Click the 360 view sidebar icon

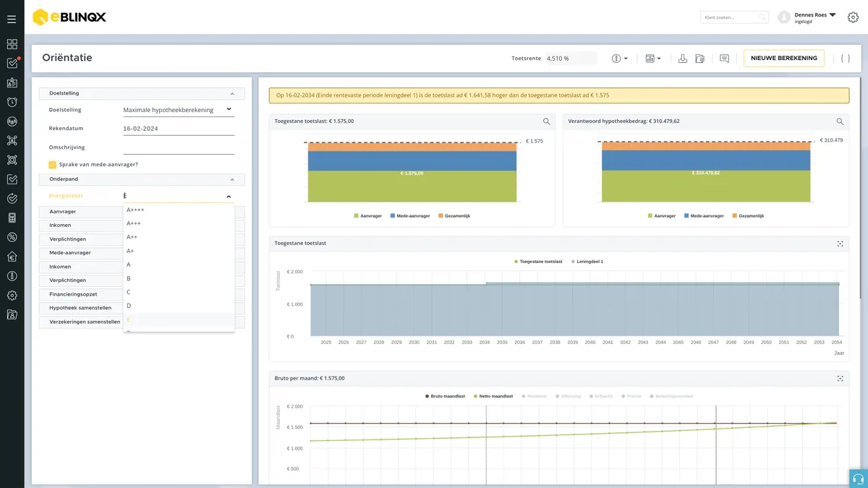tap(12, 121)
